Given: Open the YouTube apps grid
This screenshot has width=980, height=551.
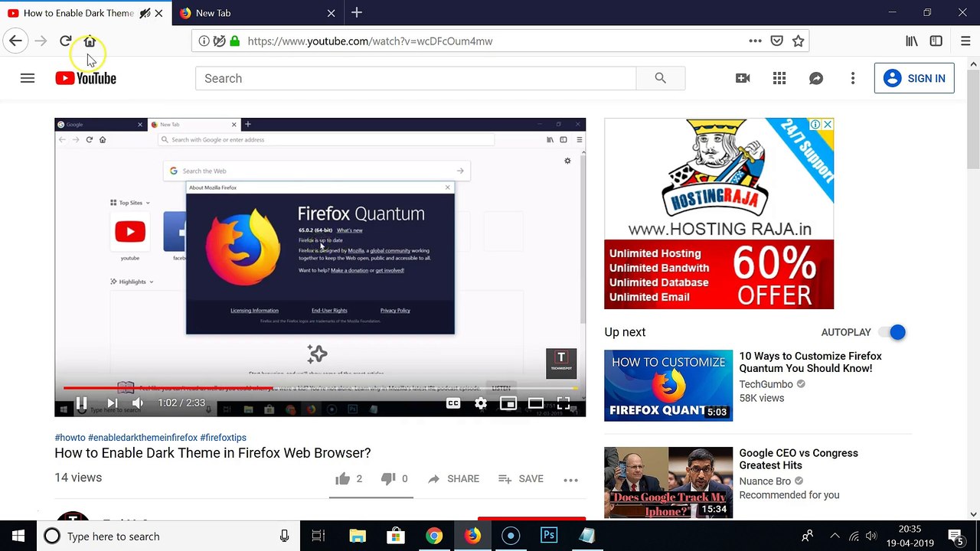Looking at the screenshot, I should (779, 78).
